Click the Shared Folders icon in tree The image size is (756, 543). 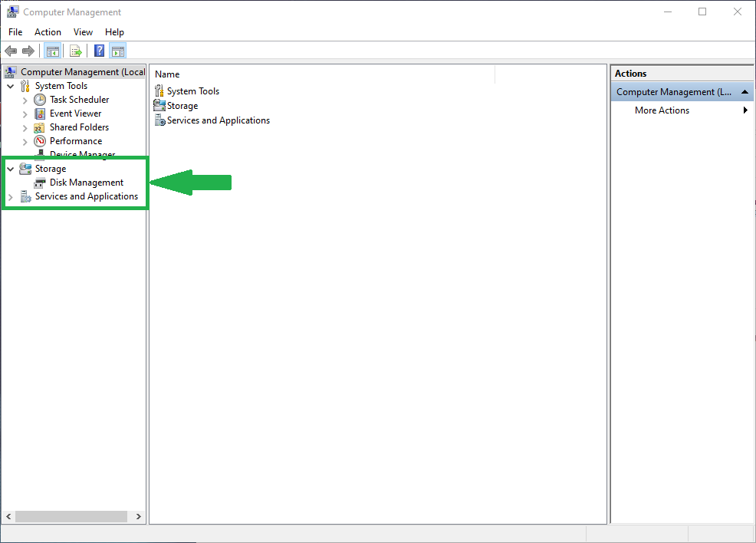click(x=40, y=128)
